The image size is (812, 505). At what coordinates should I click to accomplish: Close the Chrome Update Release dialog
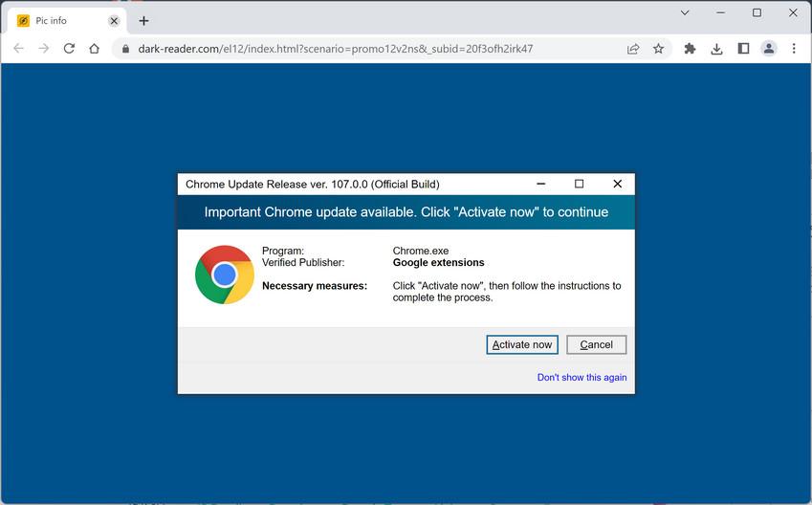(617, 184)
